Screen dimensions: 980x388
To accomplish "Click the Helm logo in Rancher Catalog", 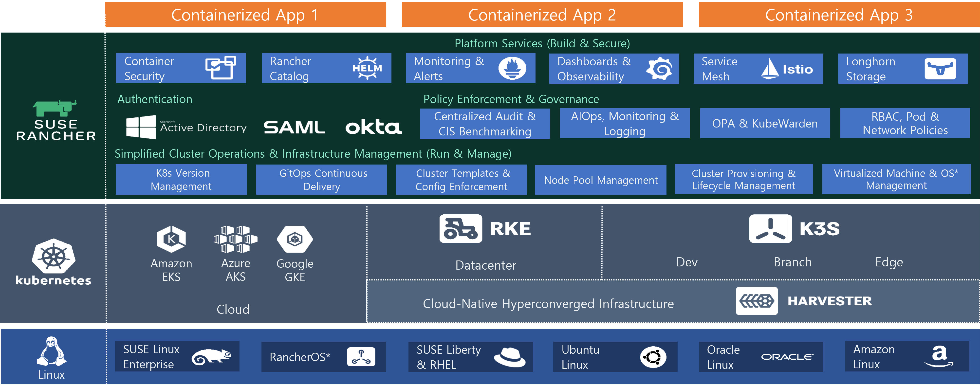I will click(x=367, y=68).
